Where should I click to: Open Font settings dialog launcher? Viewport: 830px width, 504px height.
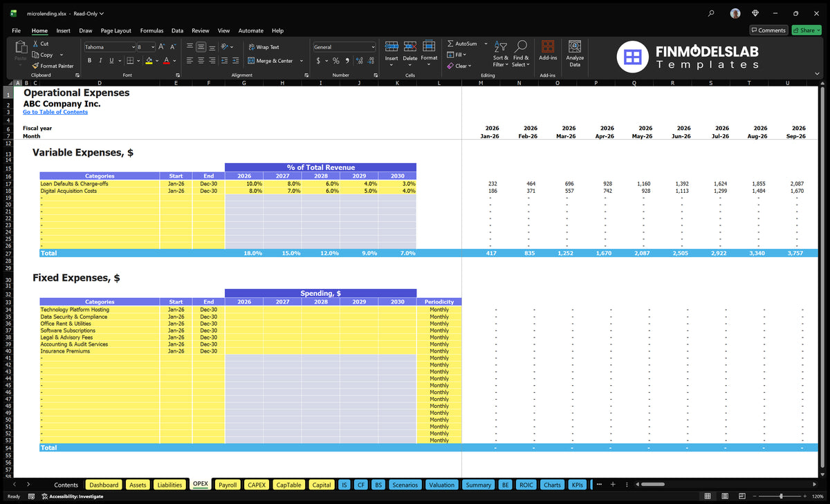tap(176, 75)
